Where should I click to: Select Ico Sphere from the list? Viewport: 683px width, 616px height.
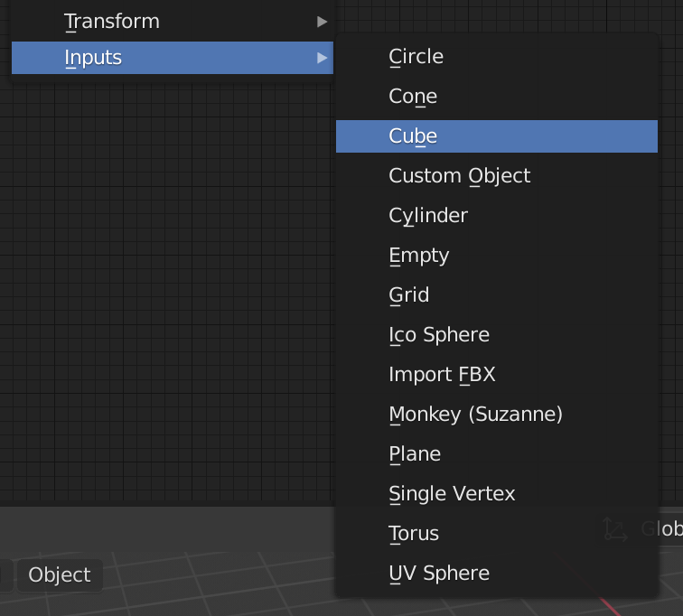click(438, 335)
